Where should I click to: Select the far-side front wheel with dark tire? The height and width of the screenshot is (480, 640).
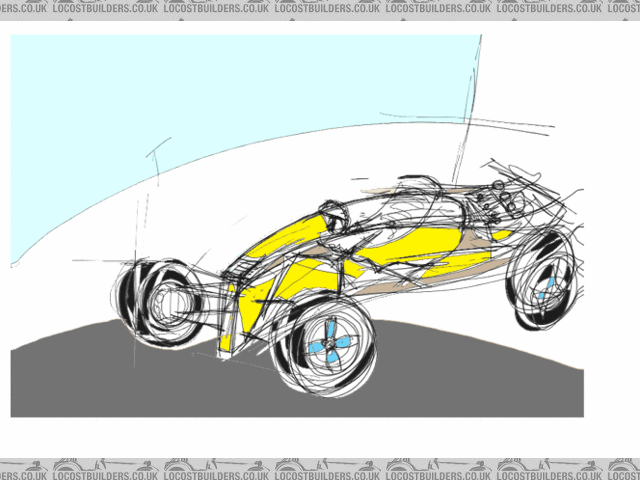click(160, 297)
